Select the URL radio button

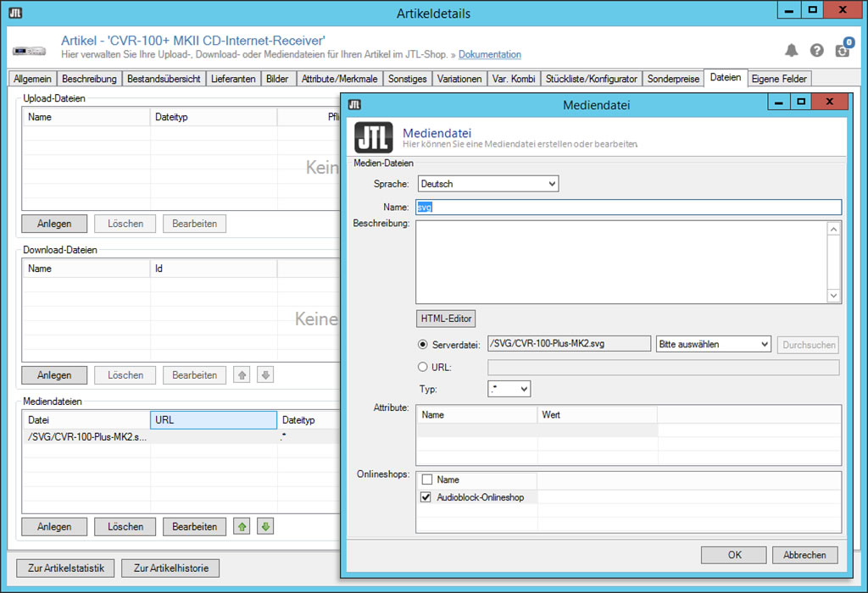tap(424, 368)
